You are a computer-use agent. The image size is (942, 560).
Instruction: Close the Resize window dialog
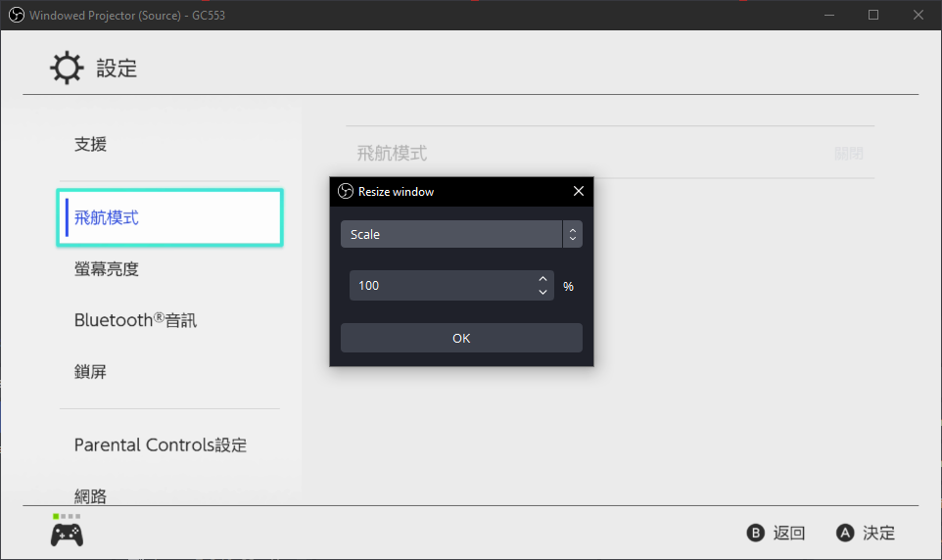point(578,191)
